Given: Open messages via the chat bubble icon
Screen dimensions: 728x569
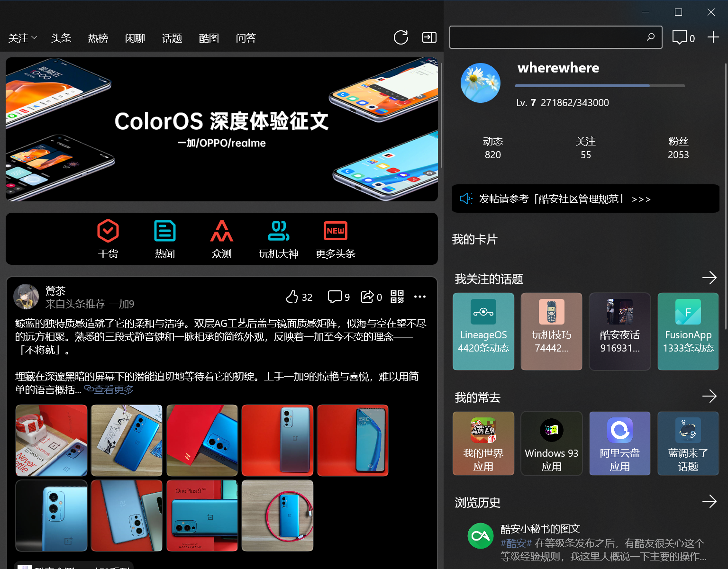Looking at the screenshot, I should click(679, 37).
